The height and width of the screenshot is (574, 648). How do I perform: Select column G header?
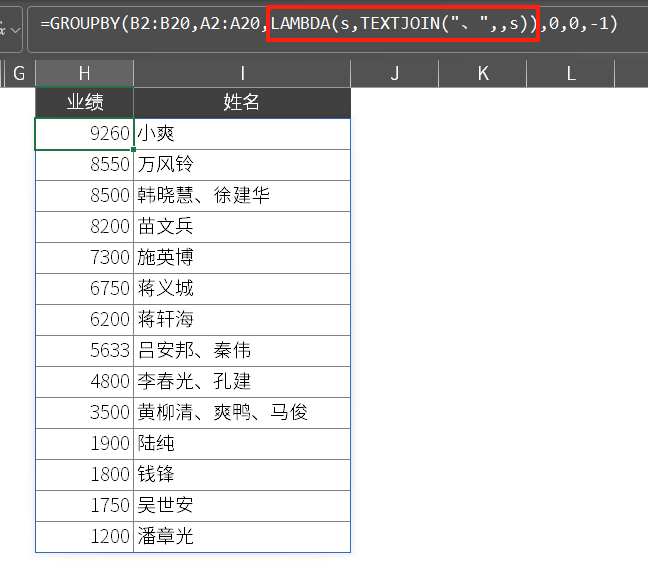[x=19, y=74]
